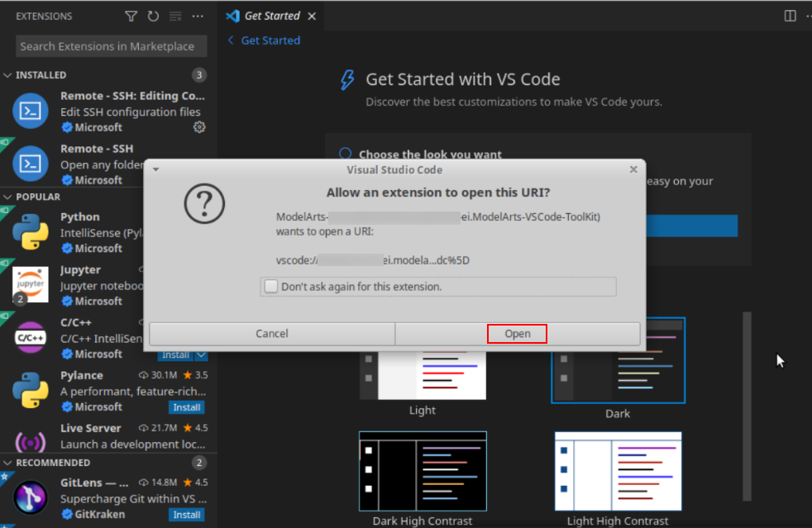Check Don't ask again for this extension
812x528 pixels.
click(x=271, y=286)
